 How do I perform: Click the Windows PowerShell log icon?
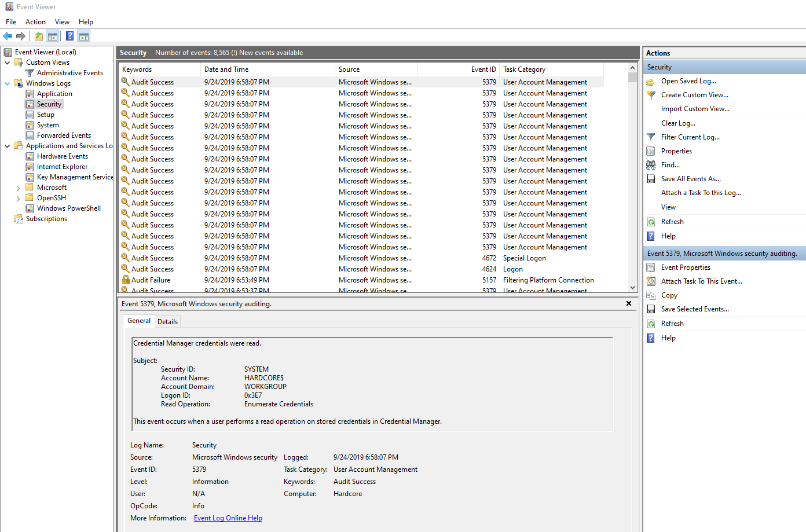pos(30,208)
